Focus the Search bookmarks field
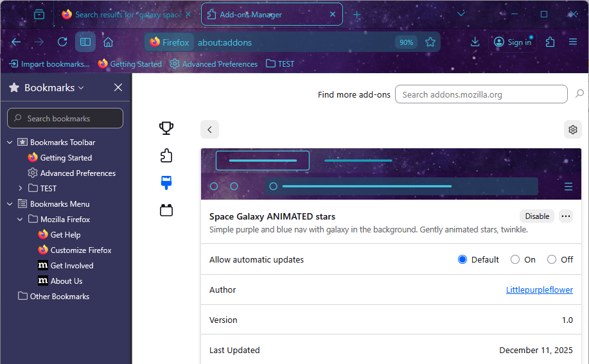Screen dimensions: 589x364 (65, 118)
